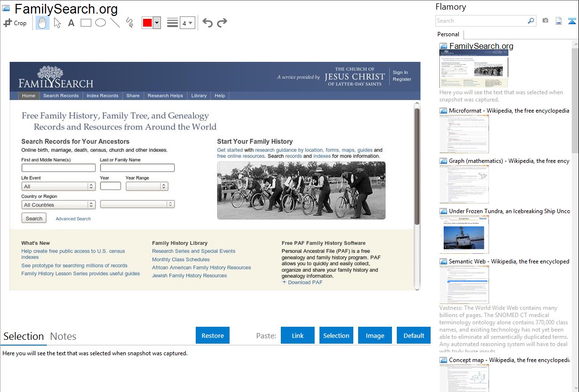579x392 pixels.
Task: Open the Research Helps nav tab
Action: coord(165,96)
